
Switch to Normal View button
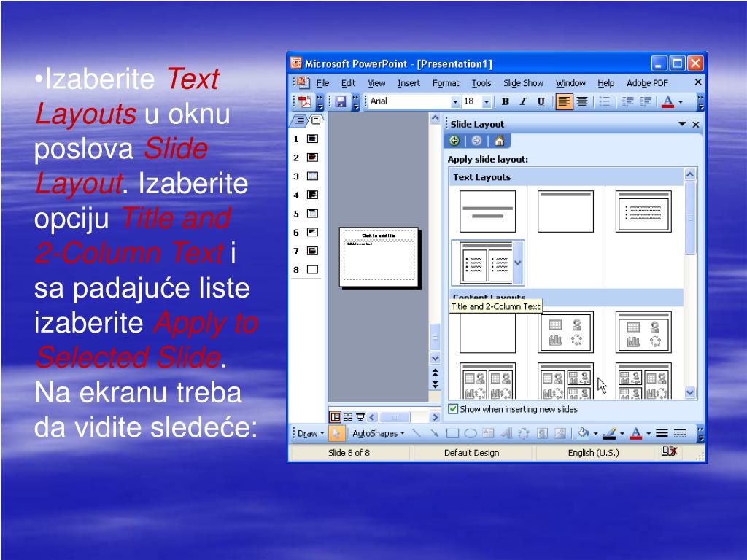point(336,417)
